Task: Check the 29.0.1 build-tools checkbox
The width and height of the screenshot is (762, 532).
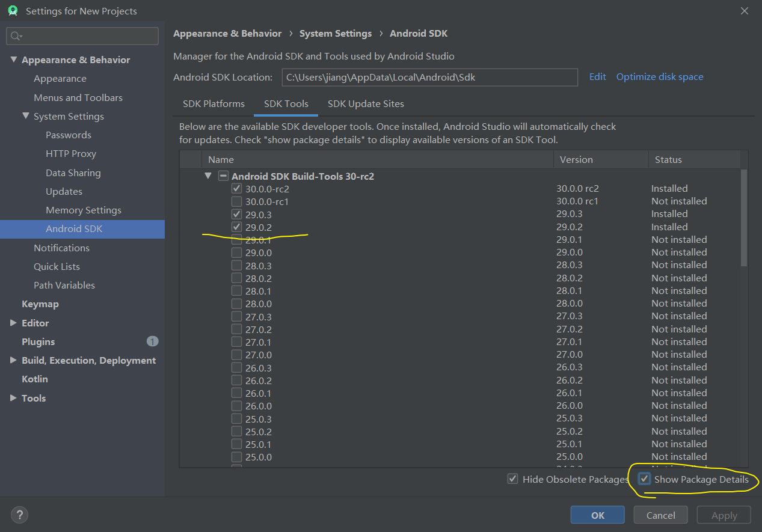Action: (236, 239)
